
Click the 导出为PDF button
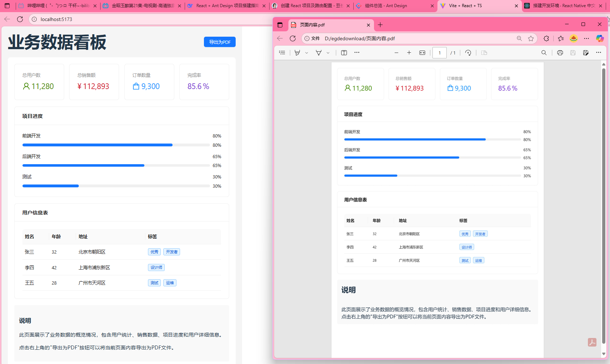pos(220,42)
